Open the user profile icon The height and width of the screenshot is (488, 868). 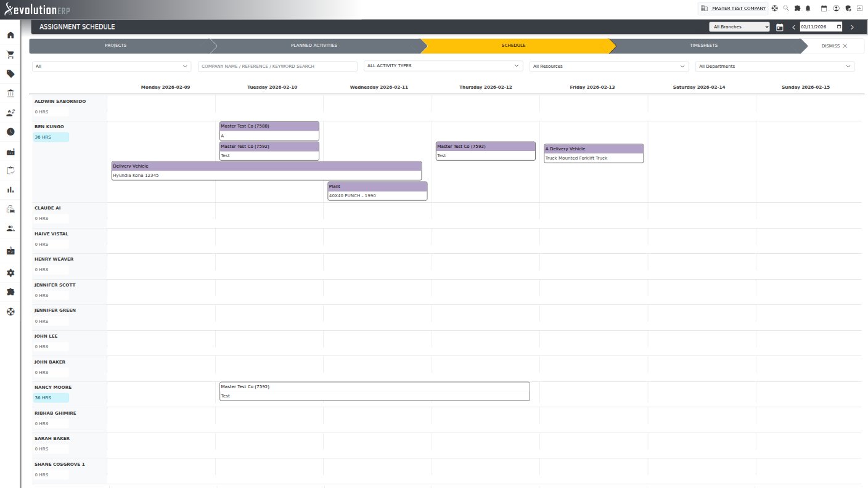point(836,9)
